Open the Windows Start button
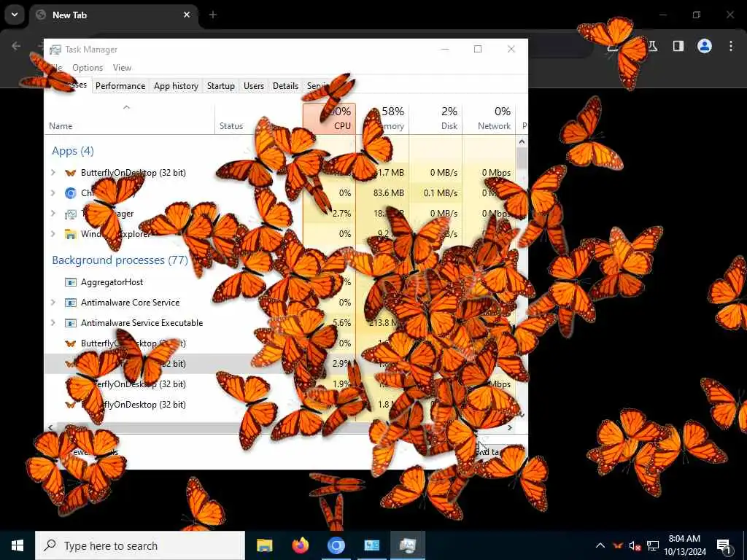This screenshot has width=747, height=560. [18, 545]
